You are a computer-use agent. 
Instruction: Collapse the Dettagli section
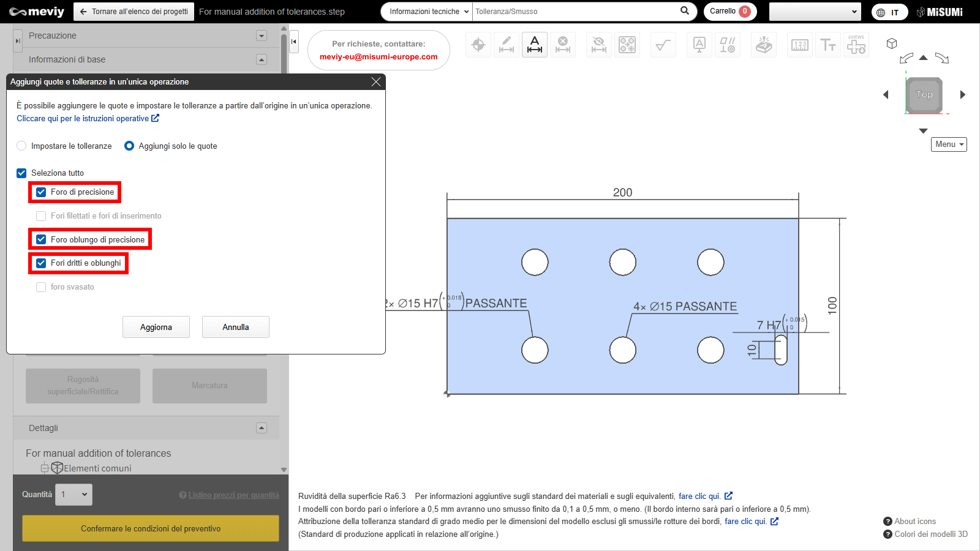tap(262, 428)
